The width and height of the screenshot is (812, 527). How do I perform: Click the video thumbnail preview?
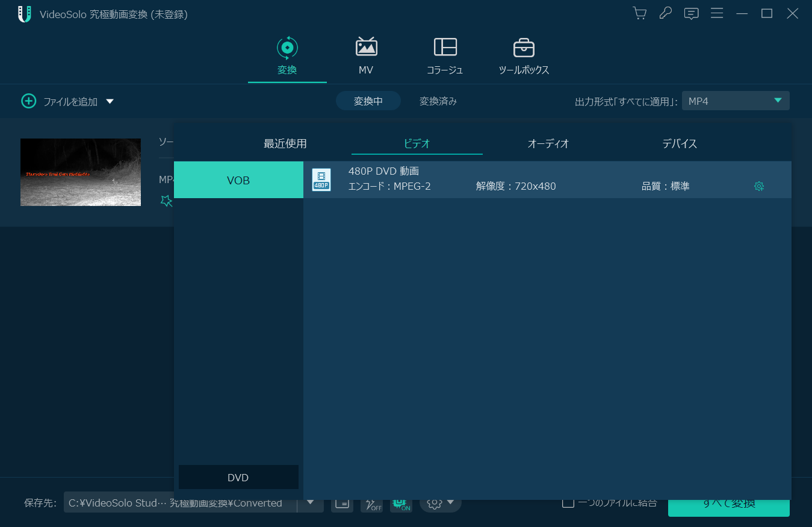(x=81, y=172)
